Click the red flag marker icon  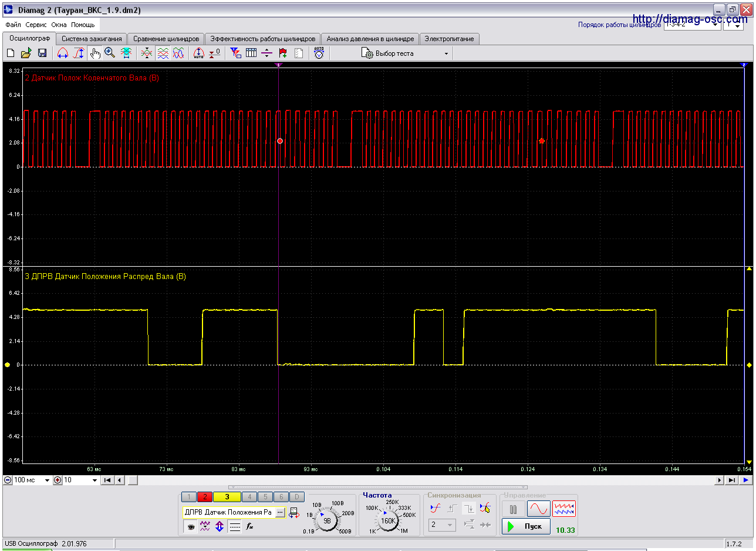pyautogui.click(x=283, y=53)
